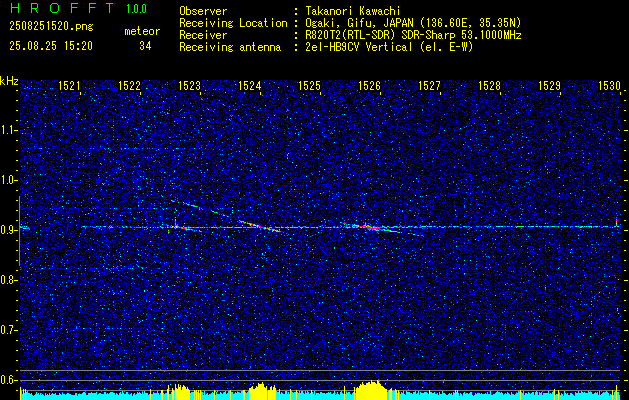The height and width of the screenshot is (400, 629).
Task: Click the 1530 time marker
Action: (609, 85)
